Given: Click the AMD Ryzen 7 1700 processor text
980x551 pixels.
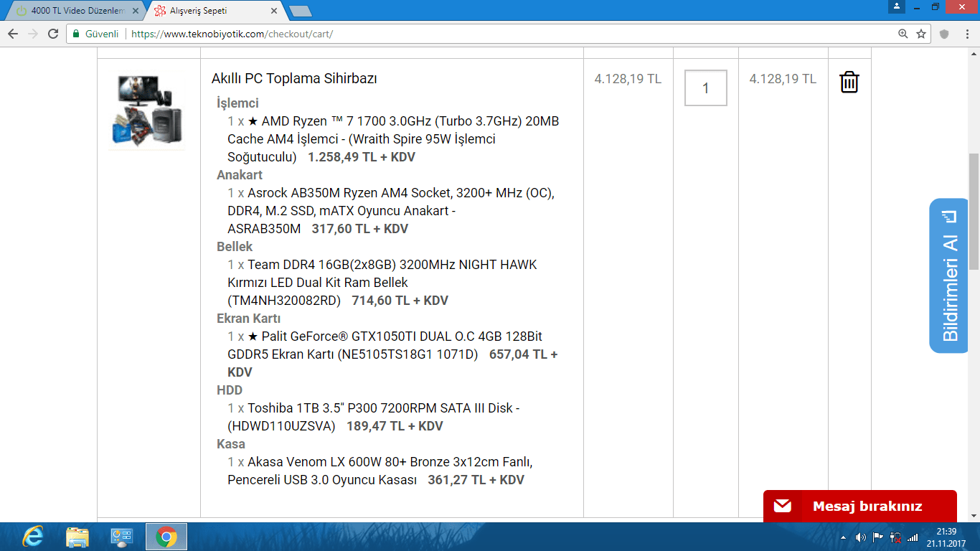Looking at the screenshot, I should click(x=393, y=139).
